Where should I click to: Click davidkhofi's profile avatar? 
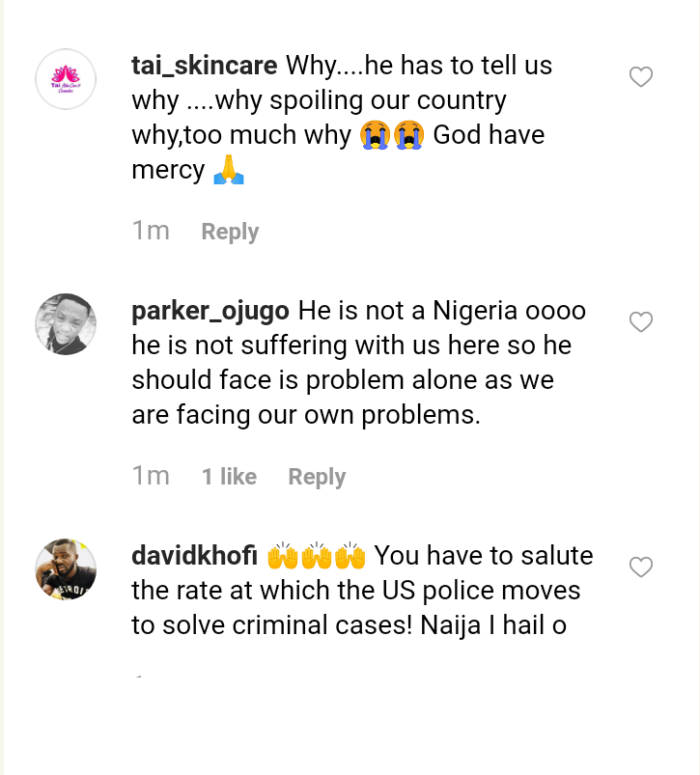(66, 568)
